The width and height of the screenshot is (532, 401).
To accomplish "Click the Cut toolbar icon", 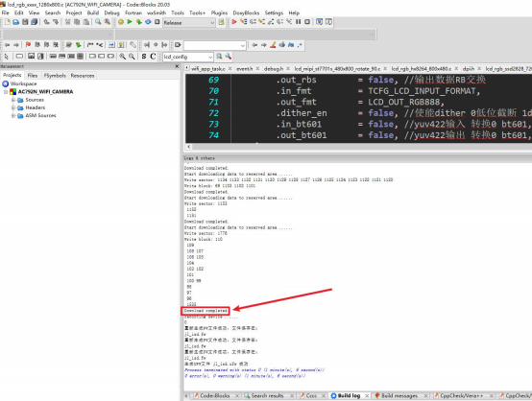I will click(68, 22).
